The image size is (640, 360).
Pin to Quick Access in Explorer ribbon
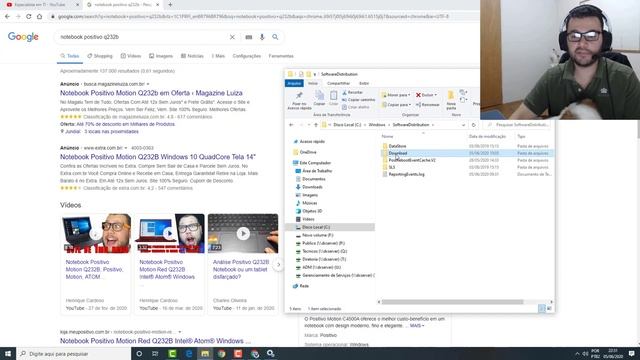[299, 100]
